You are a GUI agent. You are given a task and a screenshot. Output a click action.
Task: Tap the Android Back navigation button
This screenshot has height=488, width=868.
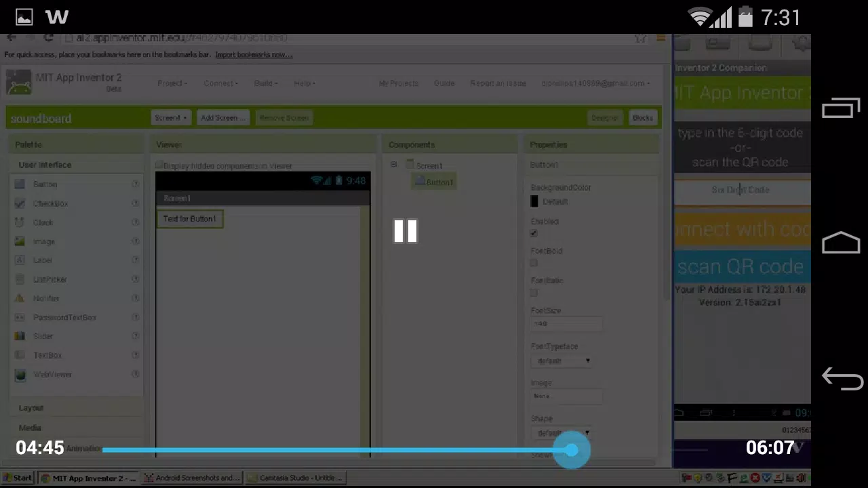(841, 380)
